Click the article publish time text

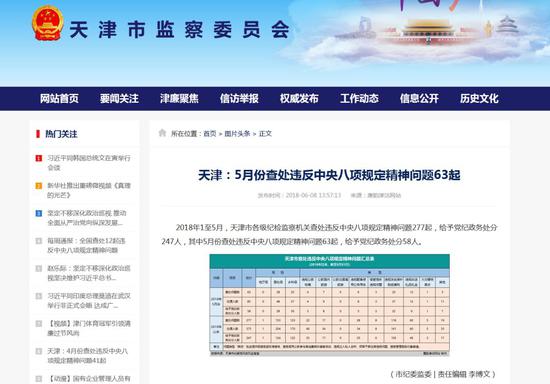[299, 195]
